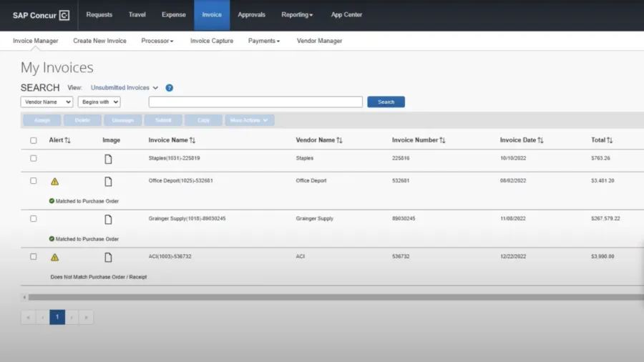Screen dimensions: 644x362
Task: Go to the next page arrow in pagination
Action: click(x=72, y=317)
